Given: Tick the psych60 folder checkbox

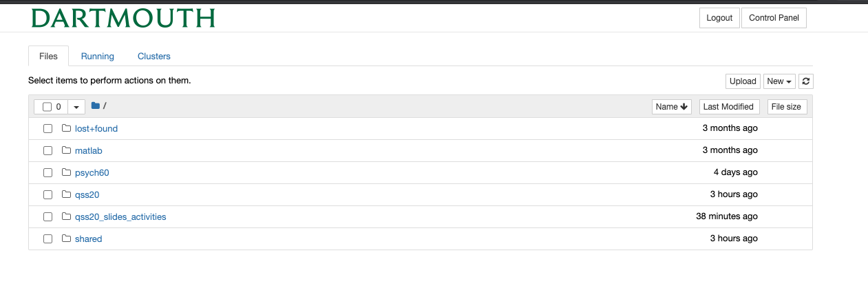Looking at the screenshot, I should click(47, 172).
